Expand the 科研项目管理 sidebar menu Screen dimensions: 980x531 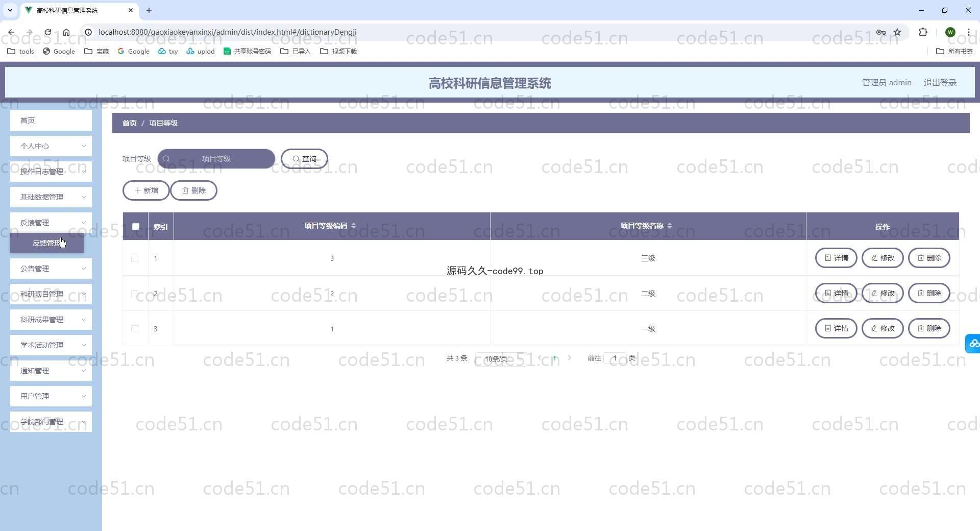tap(51, 294)
